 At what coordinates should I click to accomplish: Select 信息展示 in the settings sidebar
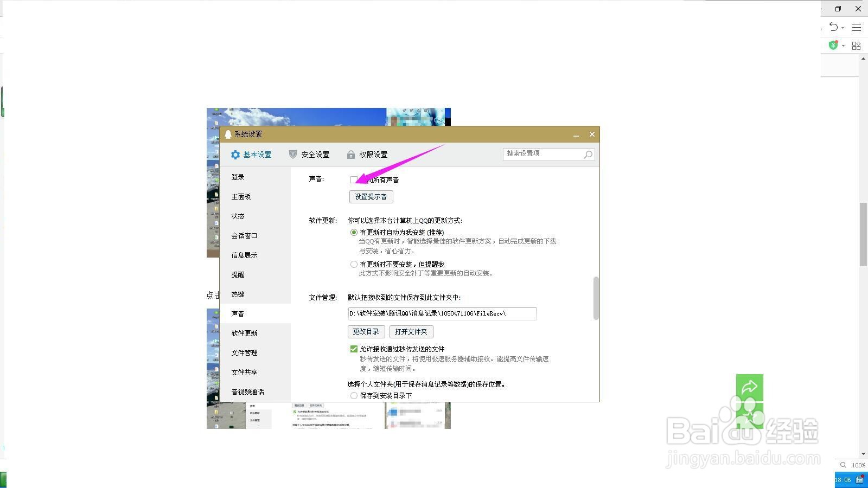[256, 255]
